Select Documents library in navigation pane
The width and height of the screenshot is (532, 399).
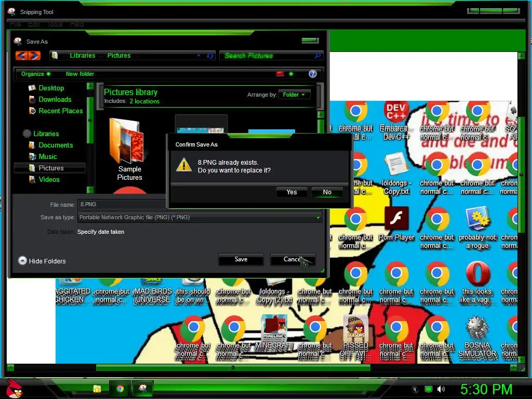[x=55, y=145]
